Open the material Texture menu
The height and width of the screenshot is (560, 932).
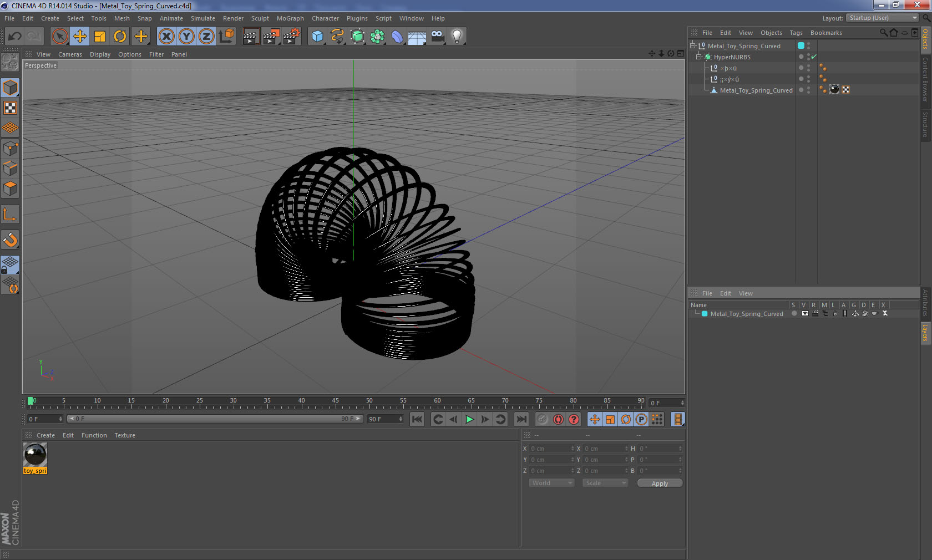125,435
